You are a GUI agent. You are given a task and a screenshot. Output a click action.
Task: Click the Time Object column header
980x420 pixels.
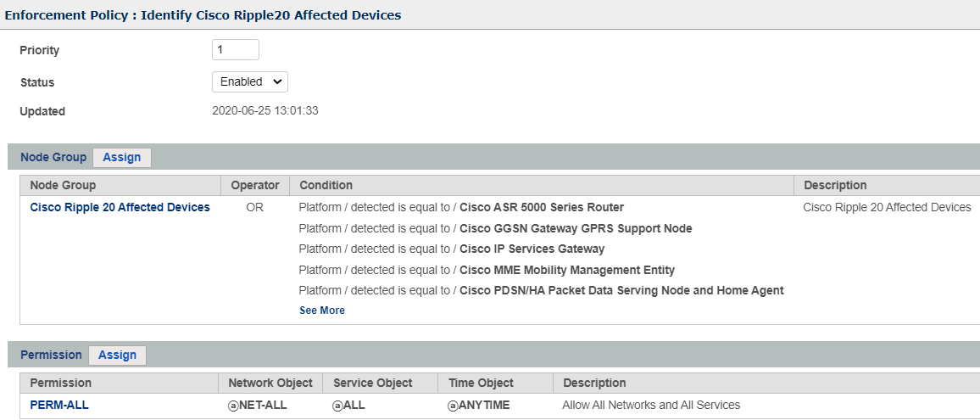pyautogui.click(x=481, y=383)
